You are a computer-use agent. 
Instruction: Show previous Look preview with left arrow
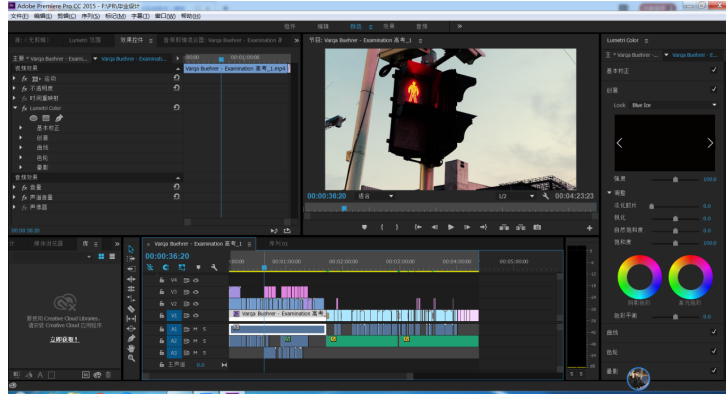(x=620, y=143)
